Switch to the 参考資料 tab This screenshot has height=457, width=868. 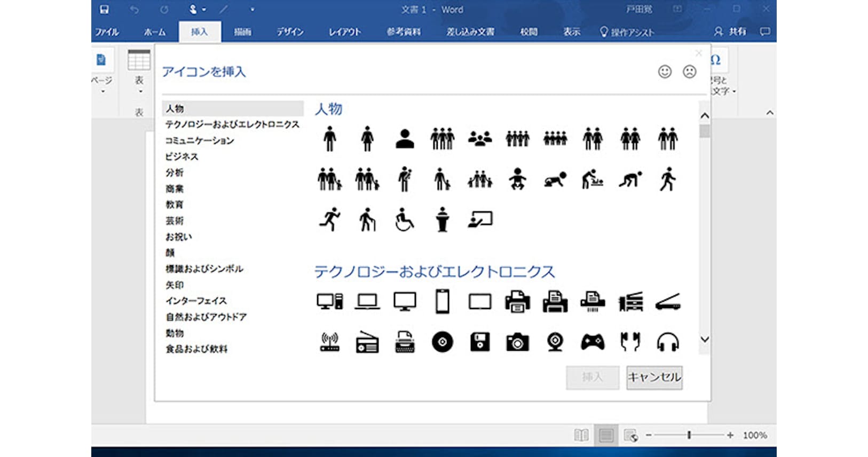pyautogui.click(x=404, y=32)
